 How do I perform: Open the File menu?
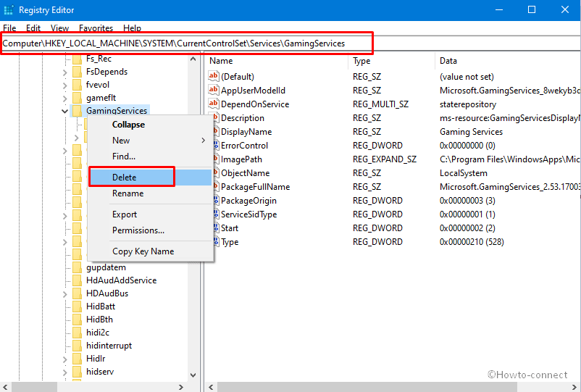coord(9,28)
